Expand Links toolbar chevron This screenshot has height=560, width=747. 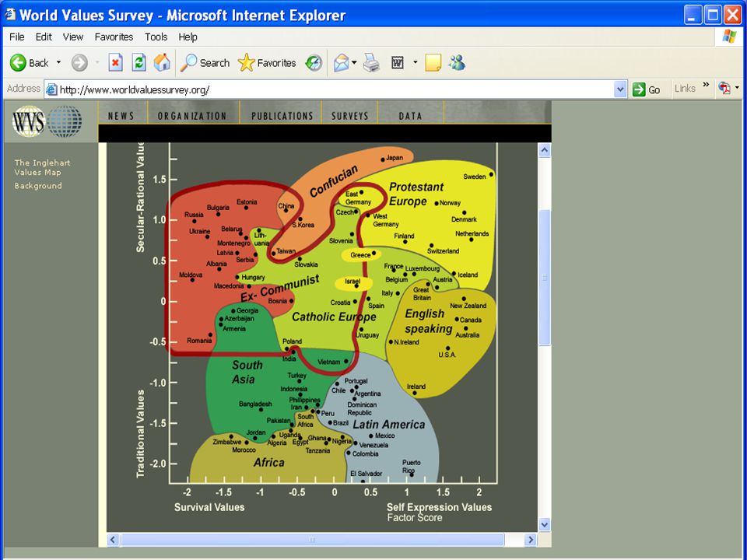click(x=706, y=85)
